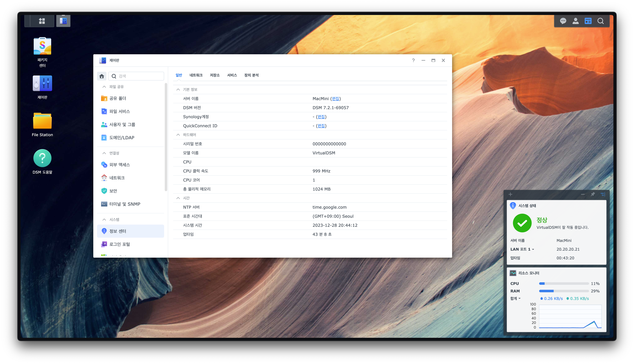634x364 pixels.
Task: Click the network traffic graph in 리소스 모니터
Action: 570,316
